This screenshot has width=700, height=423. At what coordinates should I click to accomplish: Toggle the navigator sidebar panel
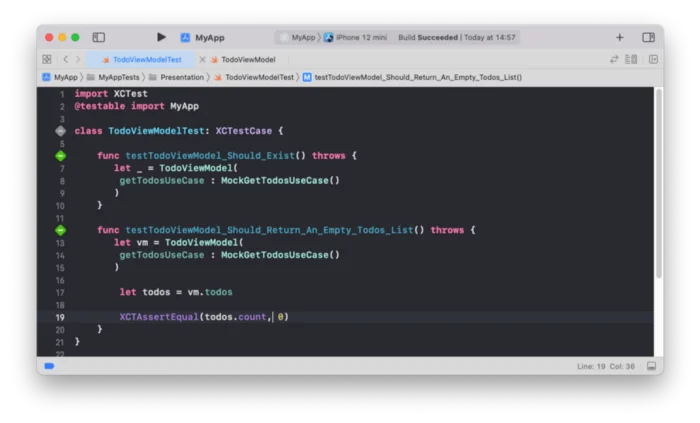click(x=99, y=37)
